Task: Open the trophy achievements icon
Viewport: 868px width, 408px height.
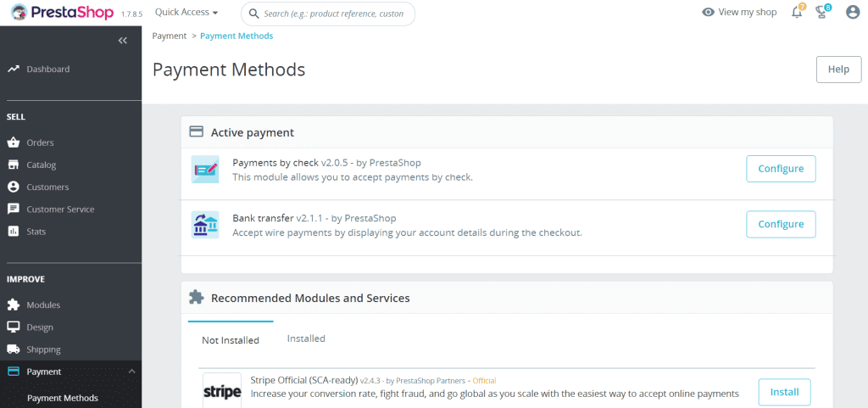Action: 822,12
